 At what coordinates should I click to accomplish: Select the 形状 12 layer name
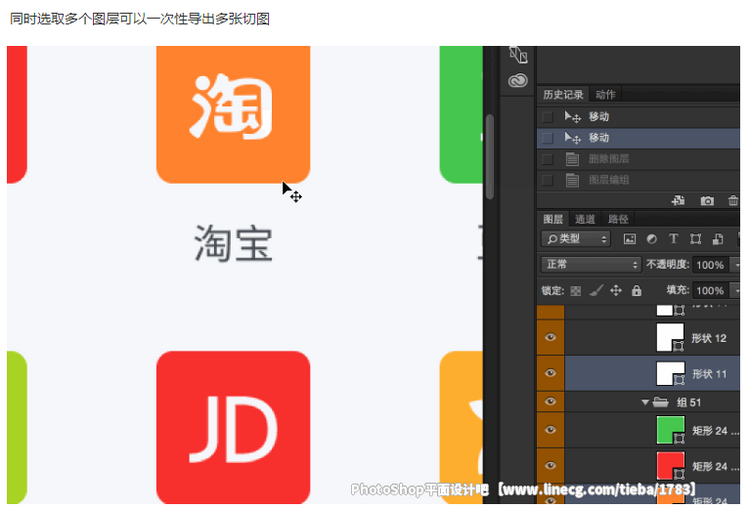709,338
